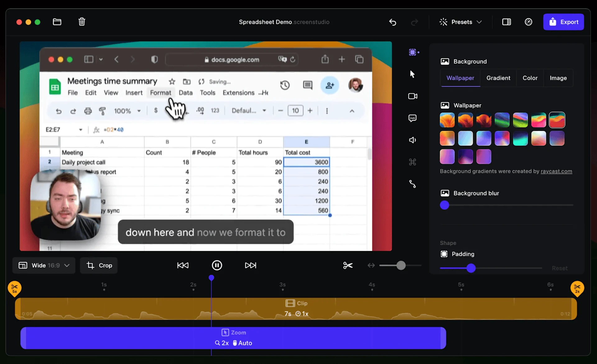Open the raycast.com link
597x364 pixels.
[x=556, y=171]
